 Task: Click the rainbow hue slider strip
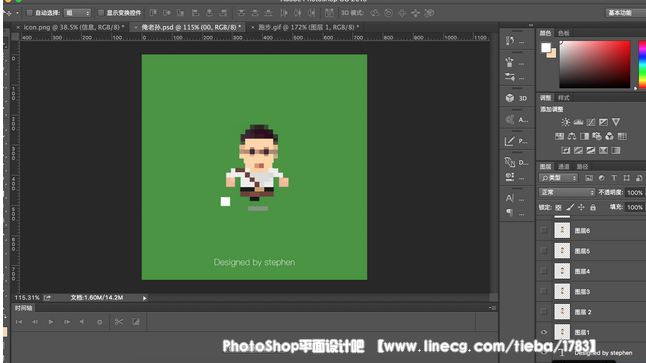click(642, 64)
